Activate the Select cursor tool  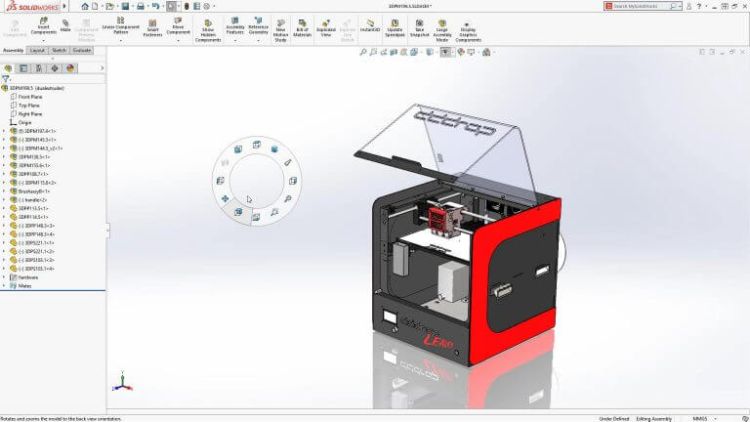[x=171, y=6]
